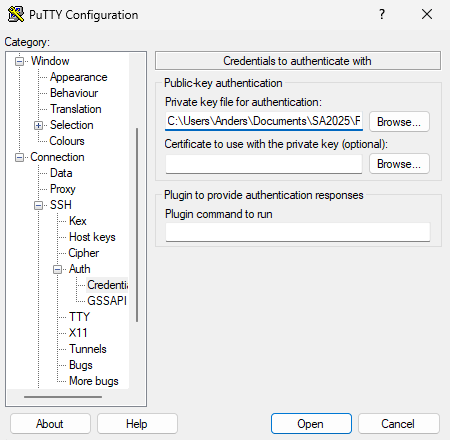The width and height of the screenshot is (450, 440).
Task: Click the Plugin command to run field
Action: pos(298,232)
